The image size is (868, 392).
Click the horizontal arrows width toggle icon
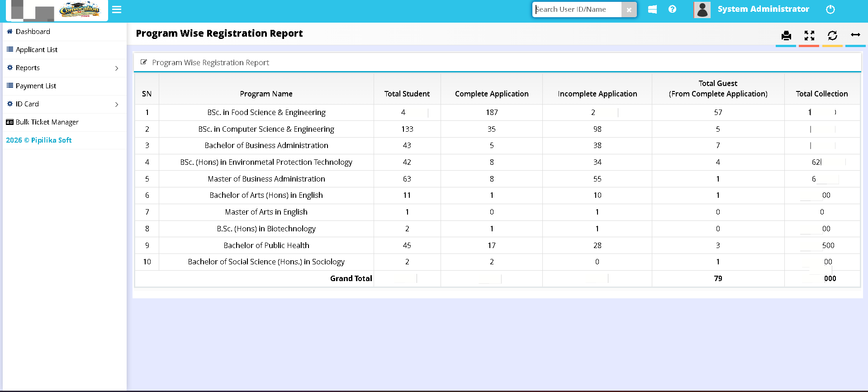855,35
